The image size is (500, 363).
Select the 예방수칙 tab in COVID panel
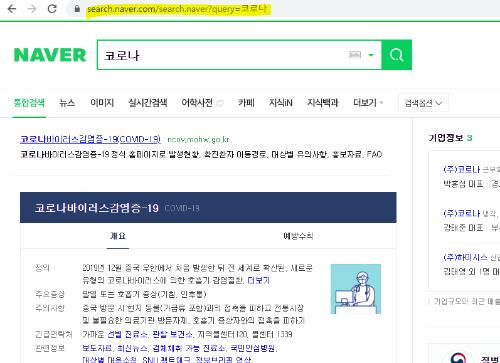tap(298, 236)
